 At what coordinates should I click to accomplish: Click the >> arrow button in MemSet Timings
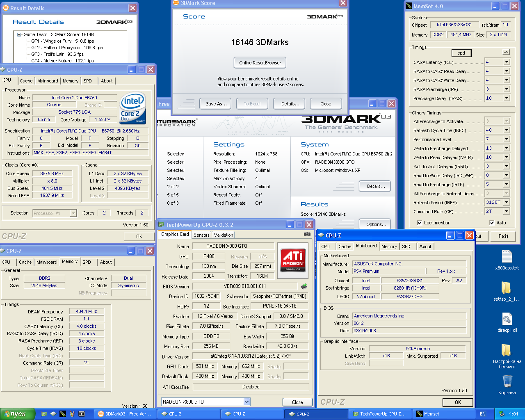(506, 52)
